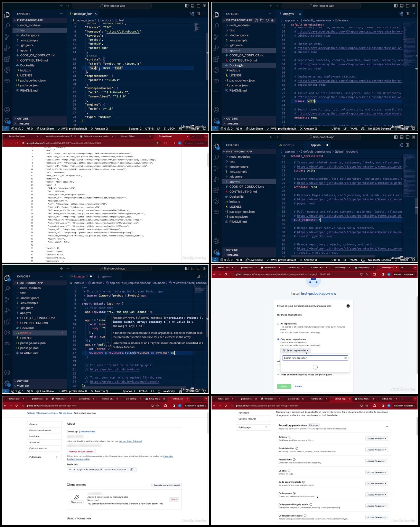Click New Folder icon in FIRST-PROBOT-APP explorer header
Screen dimensions: 420x527
[262, 20]
